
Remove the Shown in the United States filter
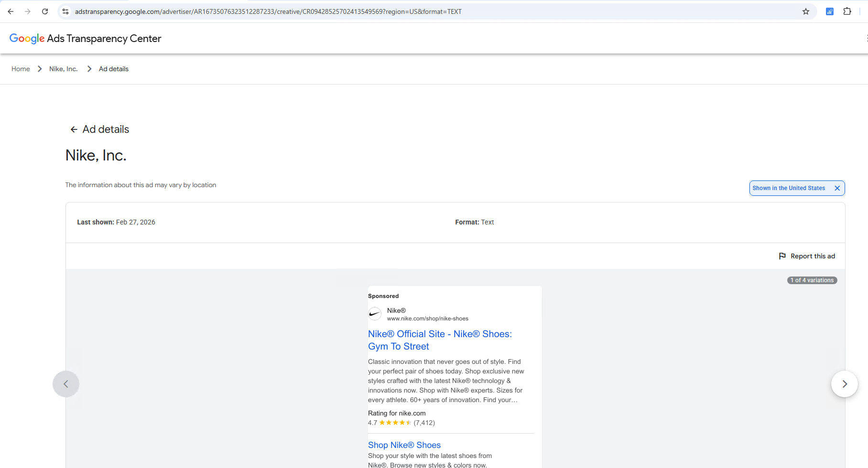(837, 188)
